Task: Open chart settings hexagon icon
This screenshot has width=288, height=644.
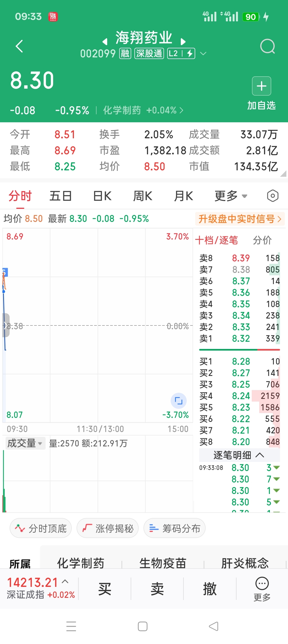Action: (x=273, y=196)
